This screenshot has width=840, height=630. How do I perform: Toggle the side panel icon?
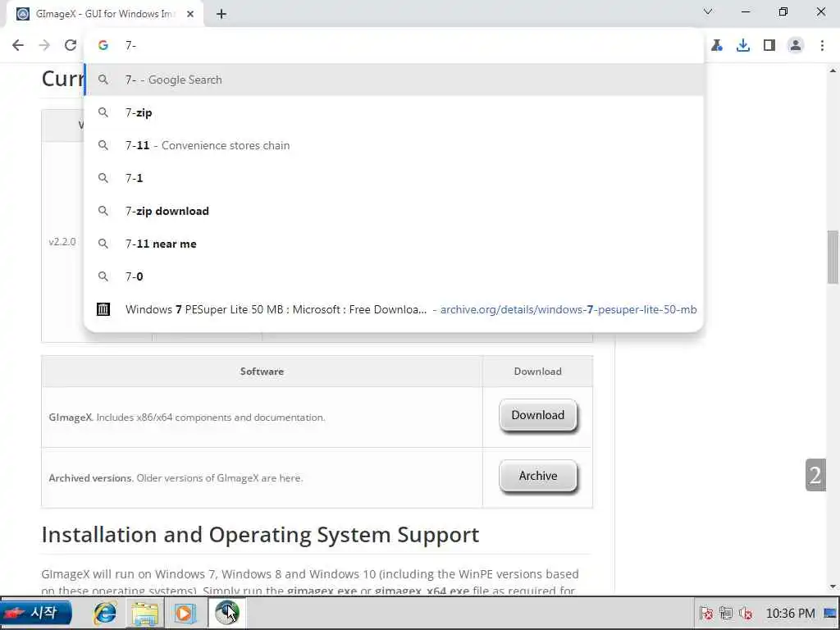pos(769,46)
